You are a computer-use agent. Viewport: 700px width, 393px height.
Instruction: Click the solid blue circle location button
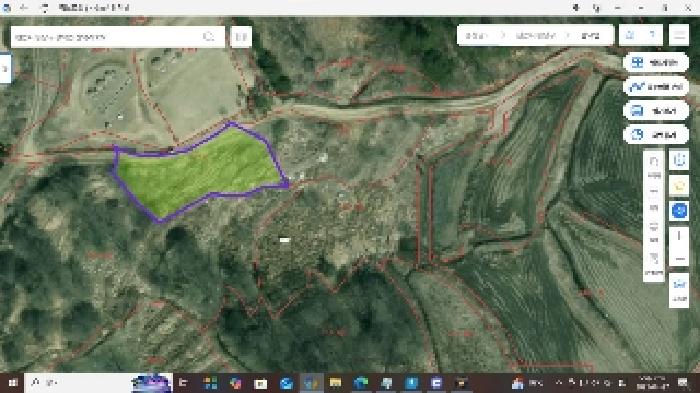pyautogui.click(x=679, y=210)
